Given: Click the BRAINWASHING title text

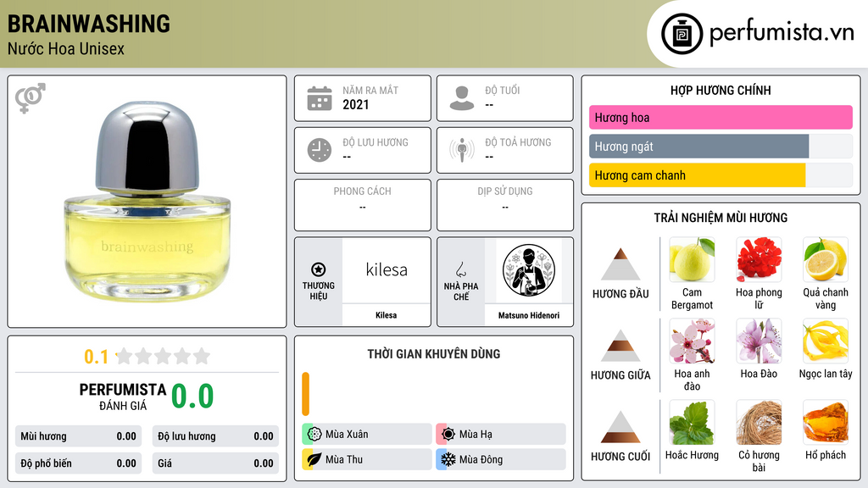Looking at the screenshot, I should 88,24.
